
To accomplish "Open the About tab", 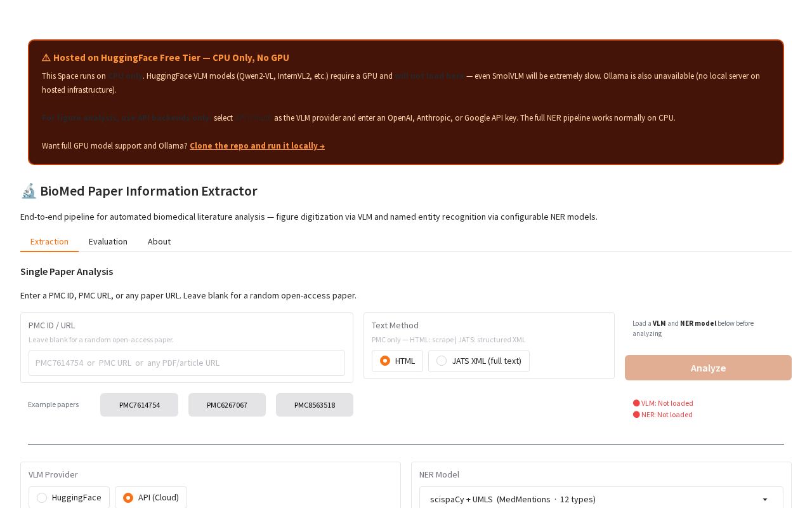I will click(x=159, y=241).
